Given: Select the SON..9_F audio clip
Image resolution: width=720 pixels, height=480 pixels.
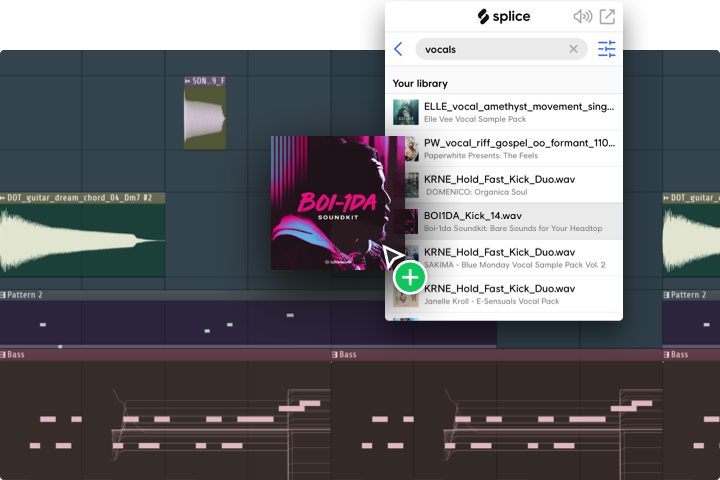Looking at the screenshot, I should (205, 113).
